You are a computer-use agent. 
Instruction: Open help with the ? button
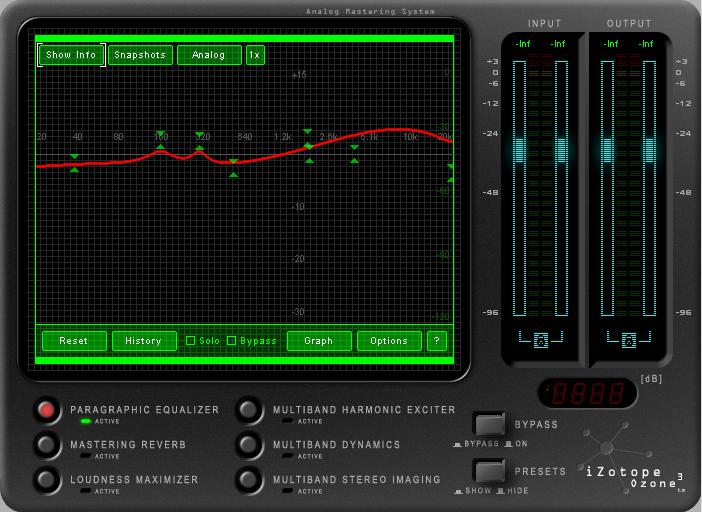[437, 341]
